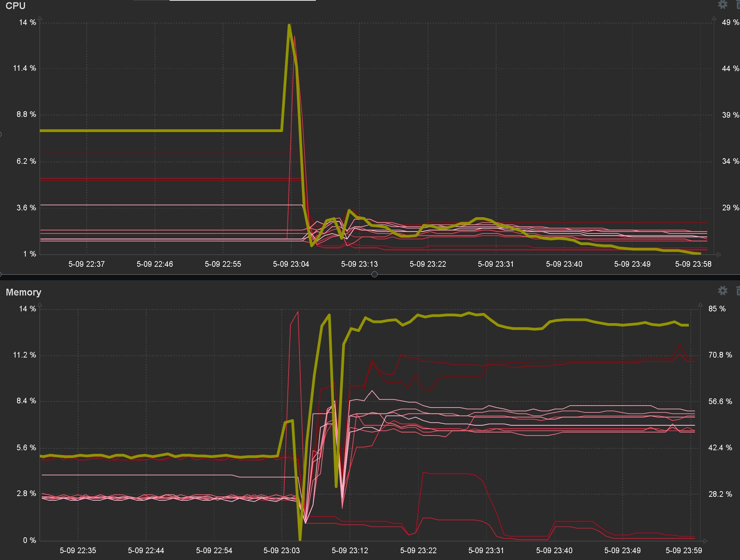This screenshot has height=560, width=740.
Task: Click the 6.2 % CPU axis label
Action: pyautogui.click(x=26, y=161)
